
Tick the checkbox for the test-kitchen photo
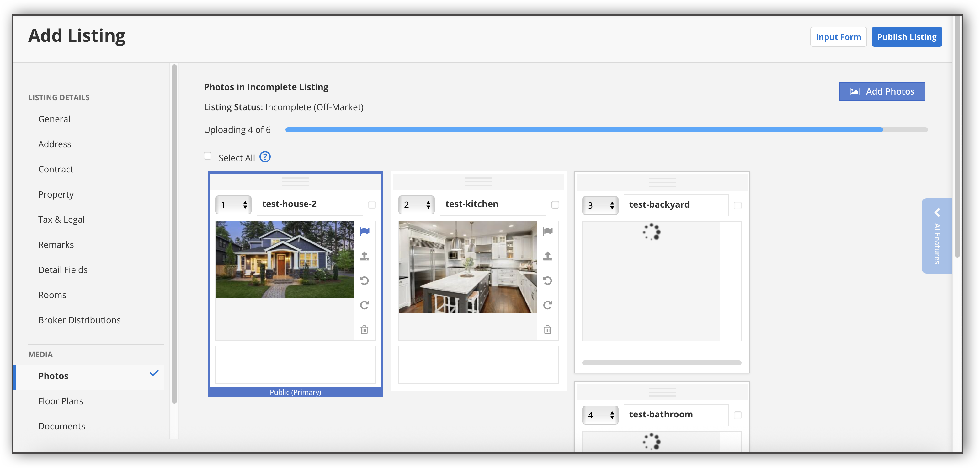pyautogui.click(x=555, y=205)
